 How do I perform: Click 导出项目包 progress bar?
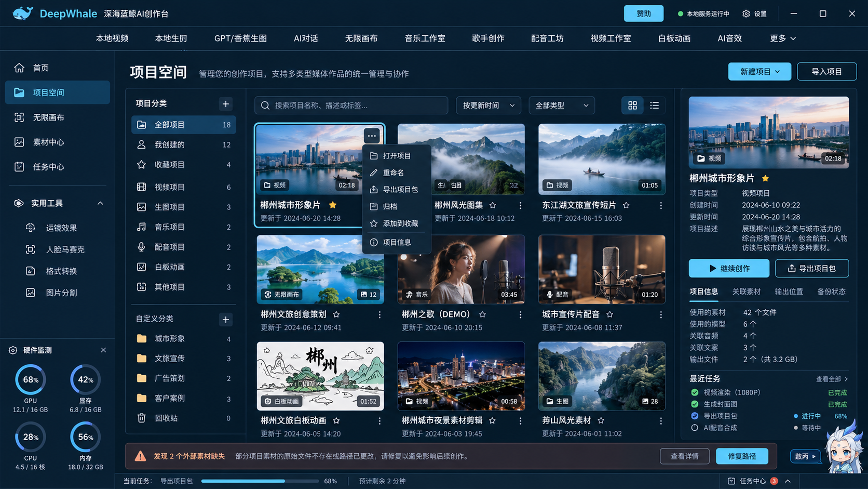[260, 481]
